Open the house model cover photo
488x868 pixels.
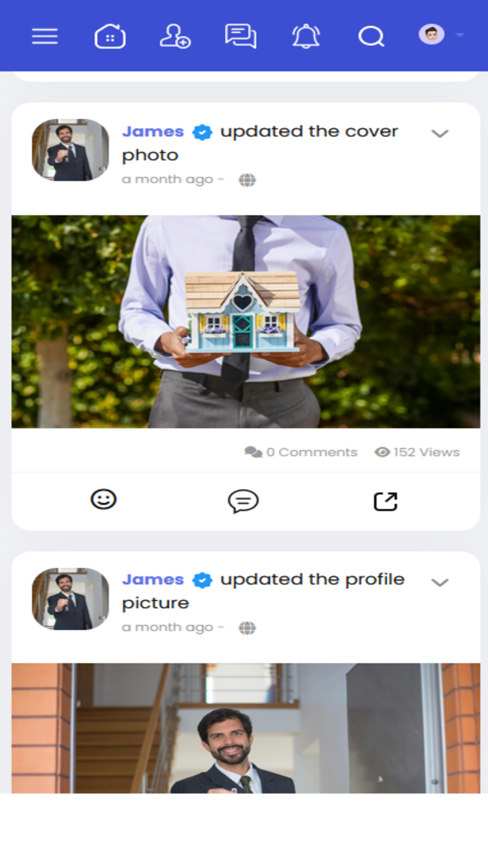tap(246, 322)
